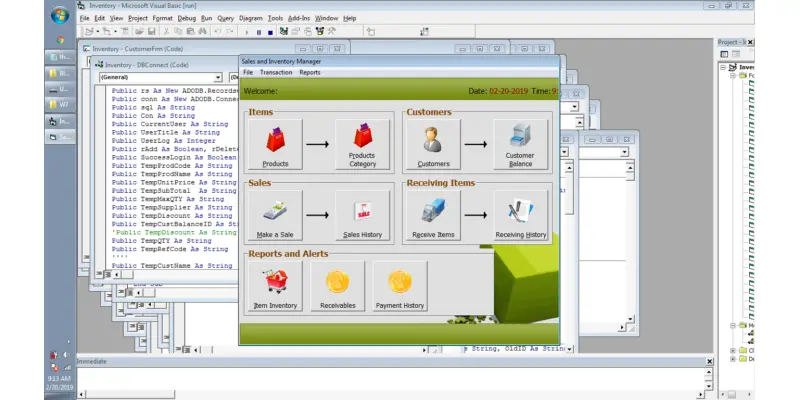
Task: Click the taskbar clock showing 9:13 AM
Action: click(59, 379)
